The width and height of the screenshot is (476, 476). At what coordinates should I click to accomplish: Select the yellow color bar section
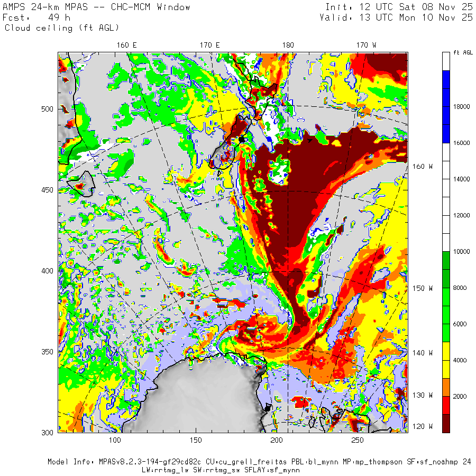tap(446, 360)
